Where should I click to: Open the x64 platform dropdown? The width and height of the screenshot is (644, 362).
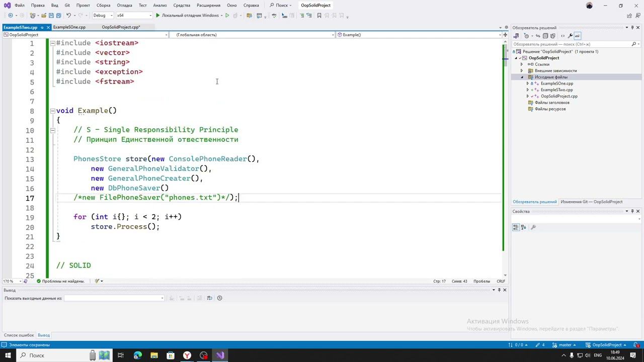[x=134, y=16]
